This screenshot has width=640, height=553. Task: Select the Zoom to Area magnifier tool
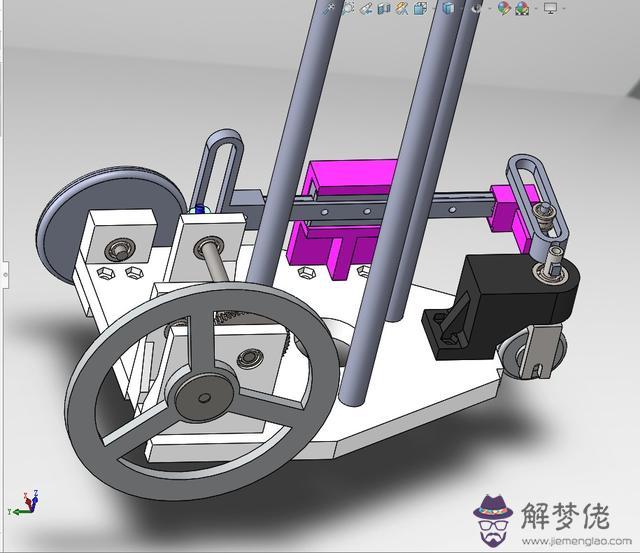point(348,8)
